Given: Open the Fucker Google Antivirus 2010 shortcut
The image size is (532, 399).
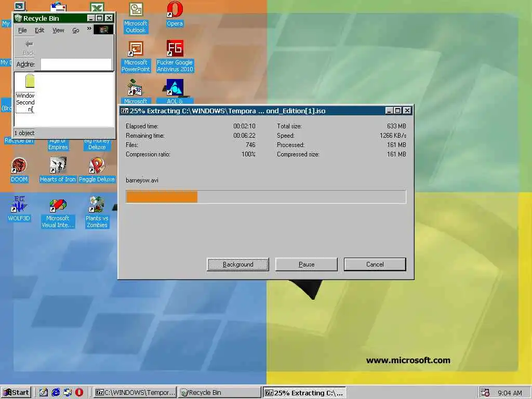Looking at the screenshot, I should (175, 48).
